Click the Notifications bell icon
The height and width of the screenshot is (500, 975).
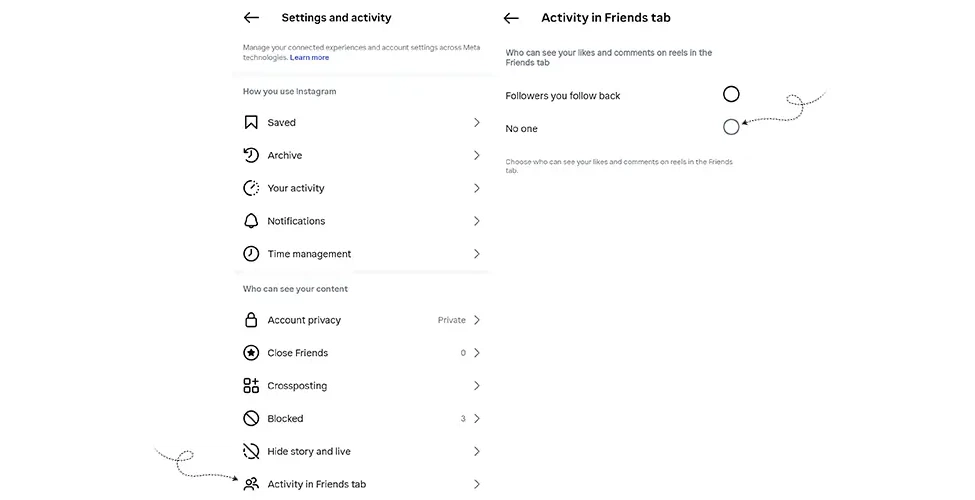tap(251, 221)
